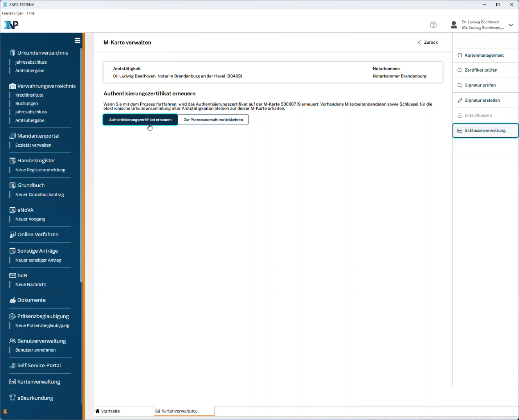Viewport: 519px width, 420px height.
Task: Switch to the Startseite tab
Action: pyautogui.click(x=124, y=411)
